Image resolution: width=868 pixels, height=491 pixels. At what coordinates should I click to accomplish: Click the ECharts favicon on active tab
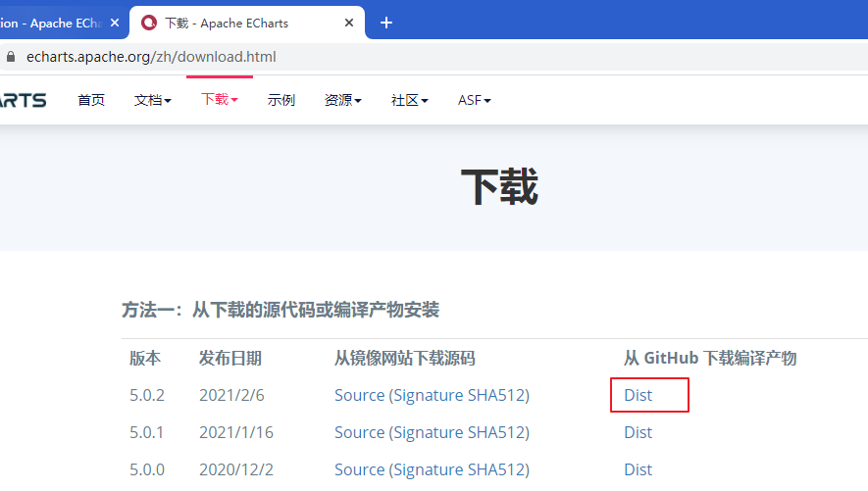(x=149, y=23)
